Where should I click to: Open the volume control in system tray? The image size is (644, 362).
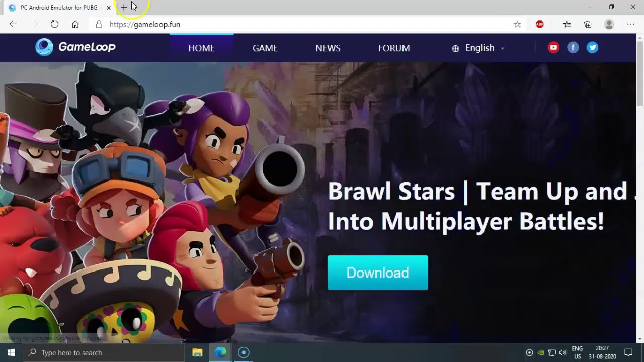563,352
